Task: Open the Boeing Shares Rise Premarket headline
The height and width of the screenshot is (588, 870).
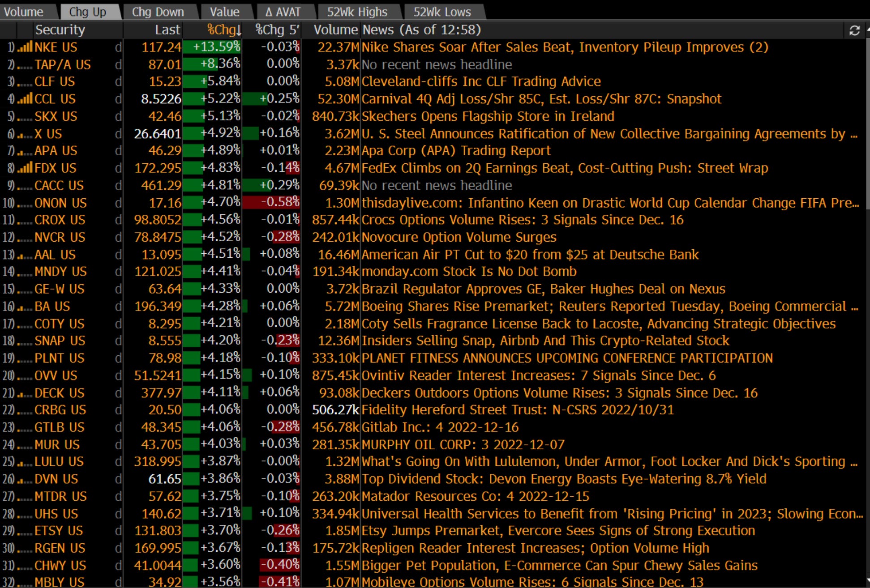Action: pyautogui.click(x=610, y=307)
